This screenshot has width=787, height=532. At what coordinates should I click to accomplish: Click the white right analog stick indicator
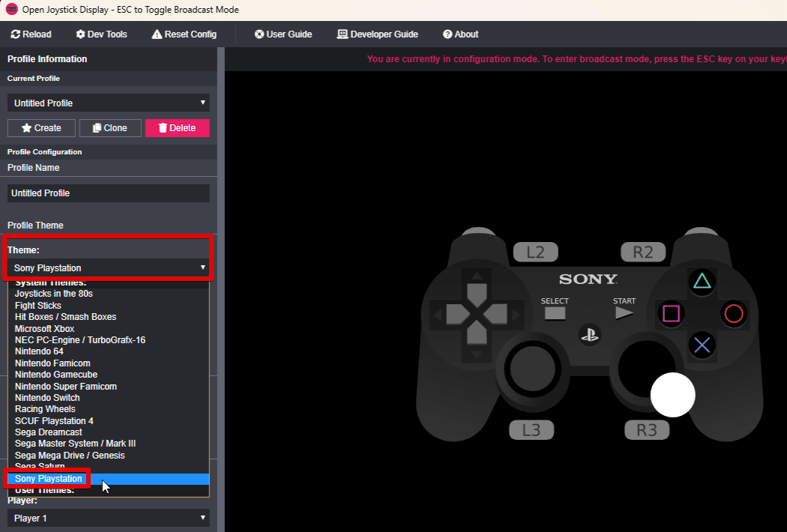coord(672,394)
